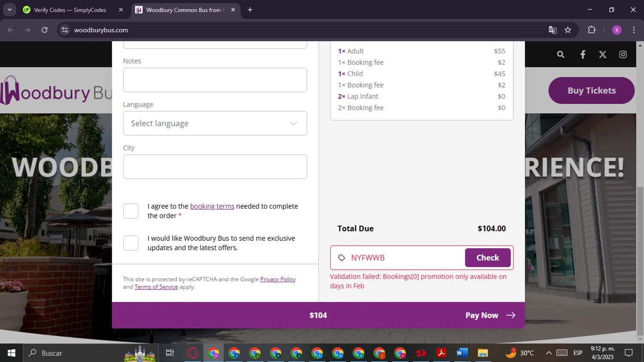The height and width of the screenshot is (362, 644).
Task: Open the notification center icon
Action: [x=629, y=353]
